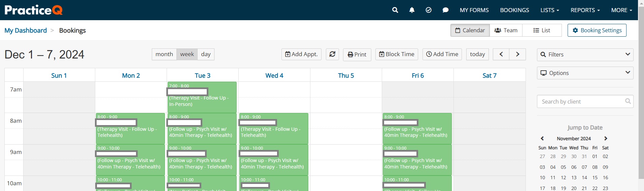Click the search magnifier icon in header

point(395,10)
